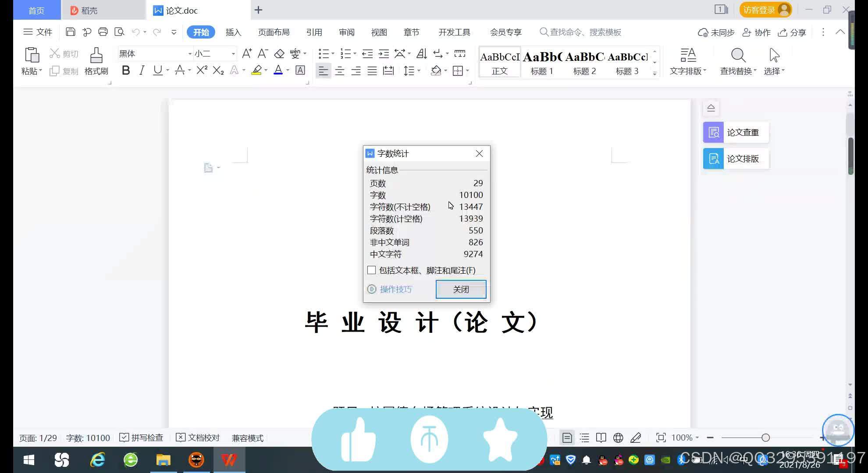868x473 pixels.
Task: Click the Save icon in quick access toolbar
Action: 70,32
